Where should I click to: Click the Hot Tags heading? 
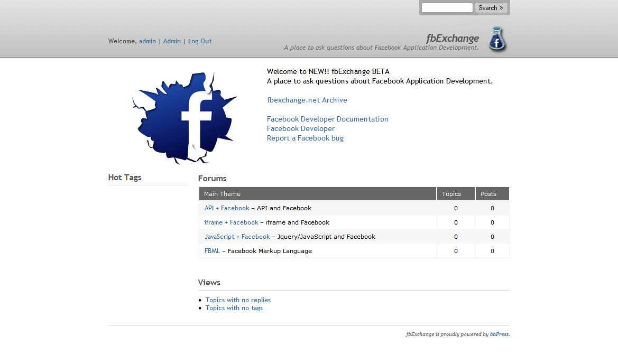coord(125,178)
